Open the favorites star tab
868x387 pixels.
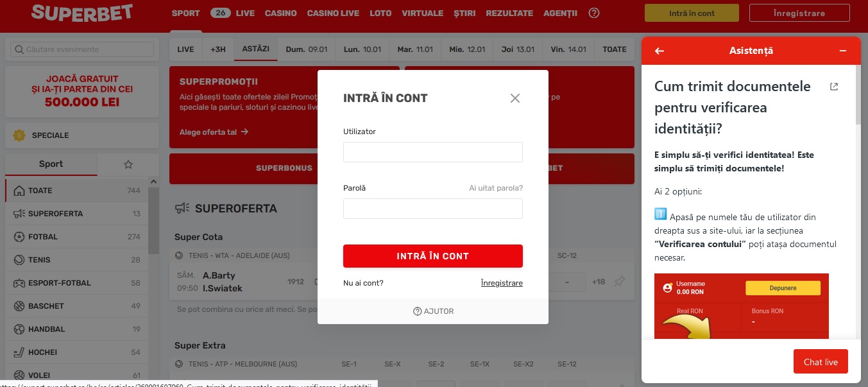(128, 164)
